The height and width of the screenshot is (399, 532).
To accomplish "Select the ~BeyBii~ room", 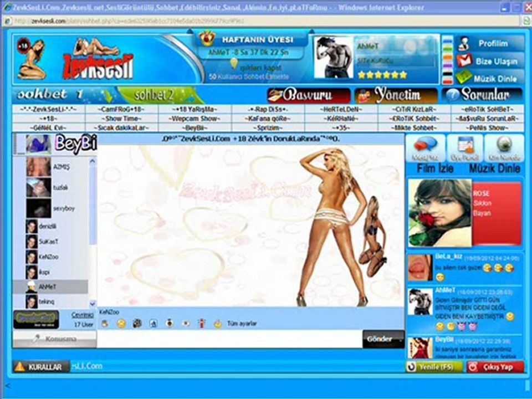I will pyautogui.click(x=195, y=127).
